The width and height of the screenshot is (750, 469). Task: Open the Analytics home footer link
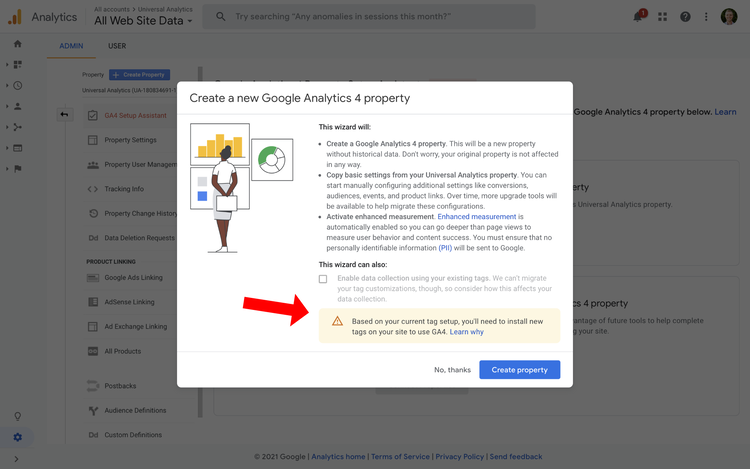(x=338, y=457)
